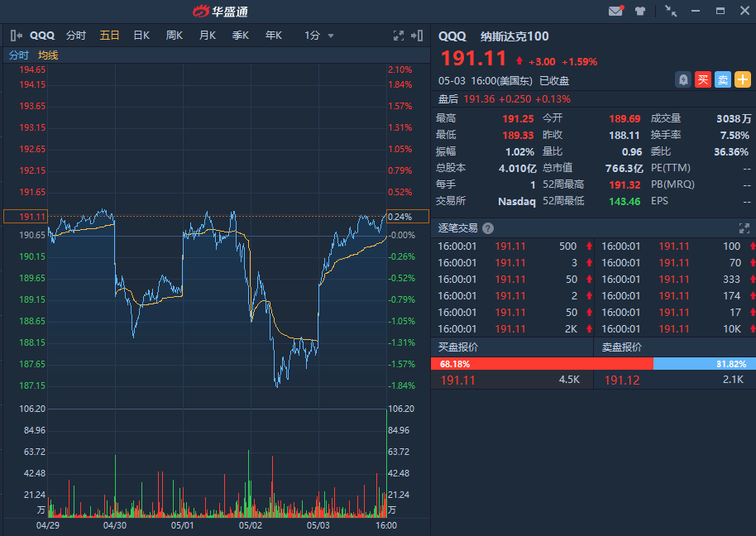756x536 pixels.
Task: Click the 总市值 value 766.3亿
Action: [x=624, y=168]
